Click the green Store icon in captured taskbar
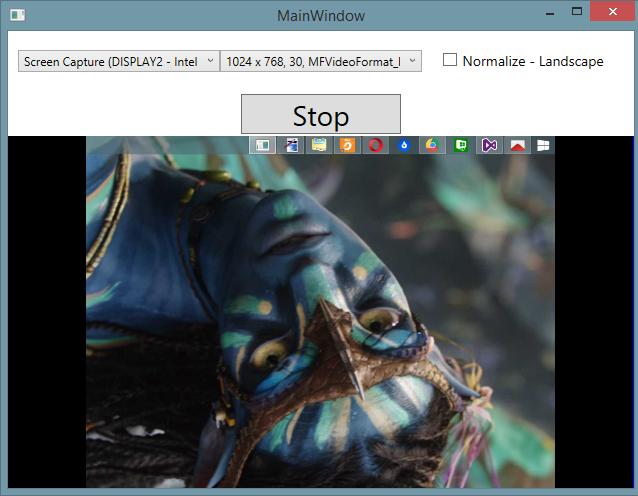 [x=461, y=145]
